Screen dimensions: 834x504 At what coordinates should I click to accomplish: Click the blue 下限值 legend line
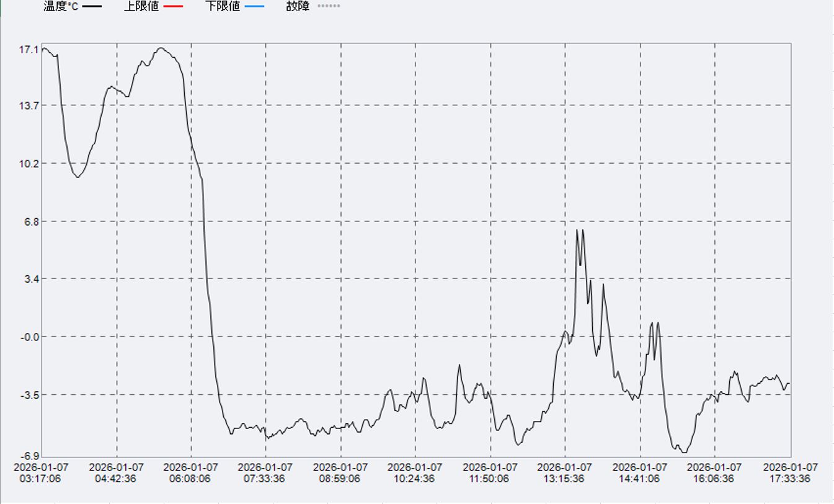point(254,6)
